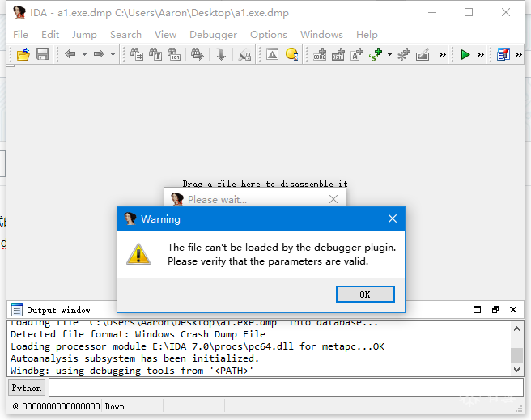
Task: Open the Edit menu
Action: click(50, 35)
